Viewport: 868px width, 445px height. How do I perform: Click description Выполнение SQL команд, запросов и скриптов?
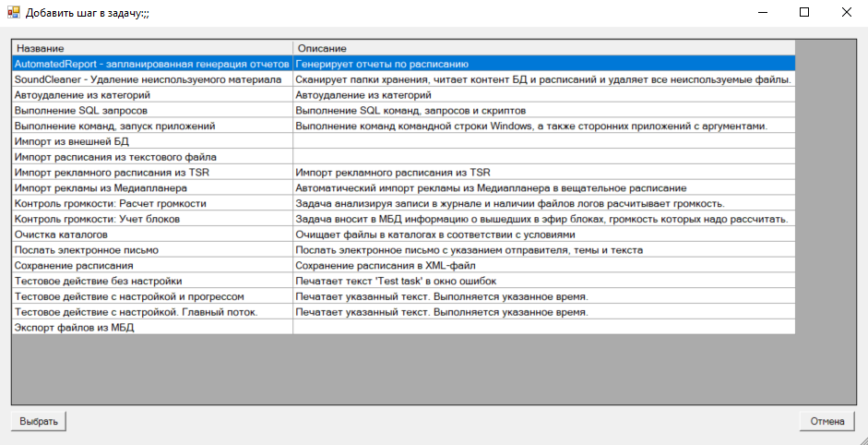543,110
